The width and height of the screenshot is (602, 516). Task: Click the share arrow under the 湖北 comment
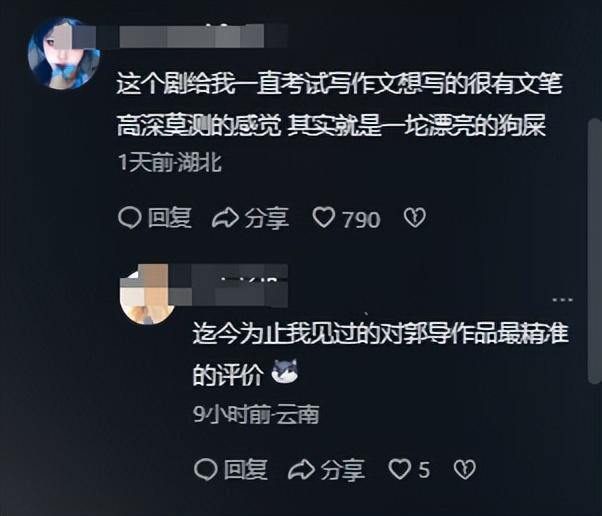coord(225,218)
